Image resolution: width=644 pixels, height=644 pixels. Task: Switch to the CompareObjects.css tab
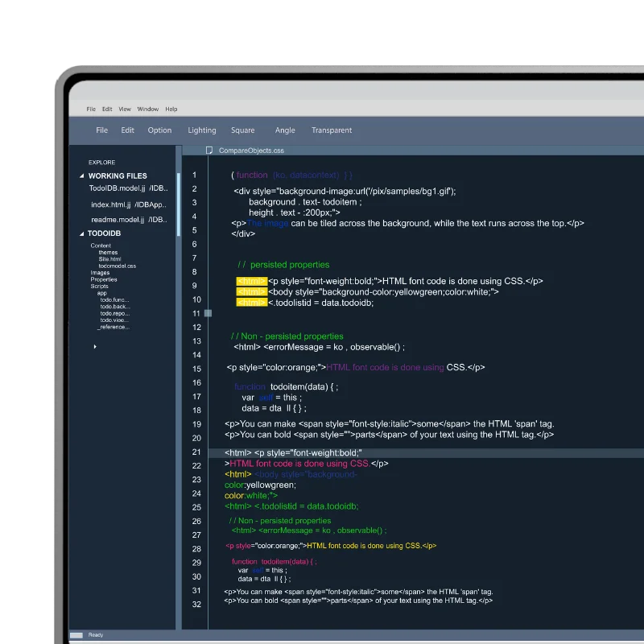pyautogui.click(x=251, y=151)
